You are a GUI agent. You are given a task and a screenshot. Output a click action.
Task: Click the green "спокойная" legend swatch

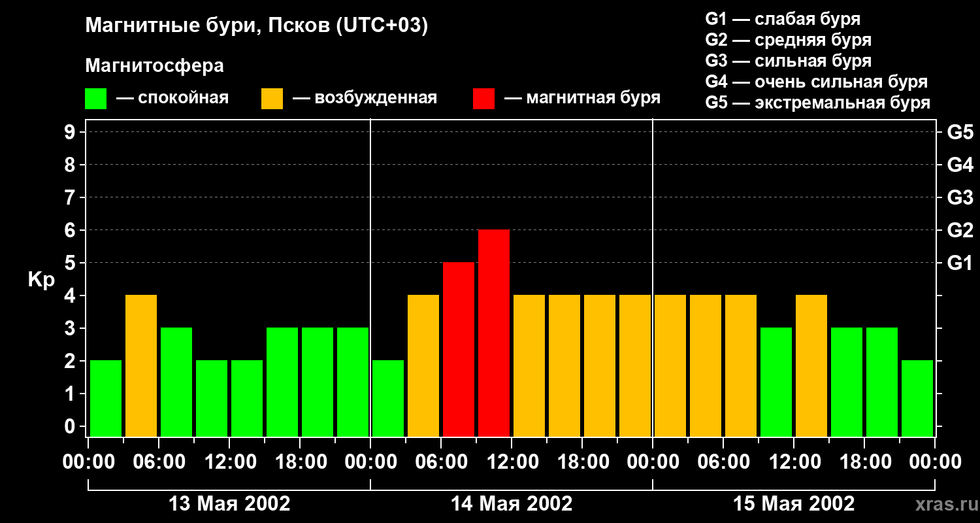95,99
